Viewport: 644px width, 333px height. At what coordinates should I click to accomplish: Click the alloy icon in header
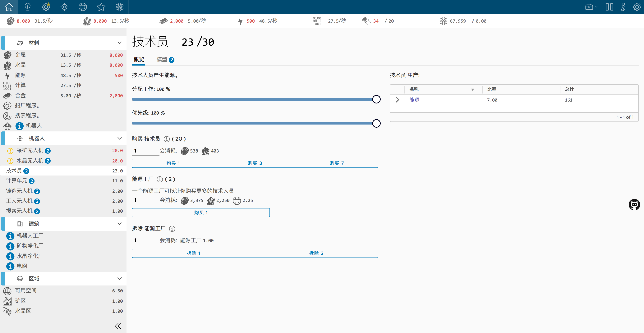coord(163,21)
